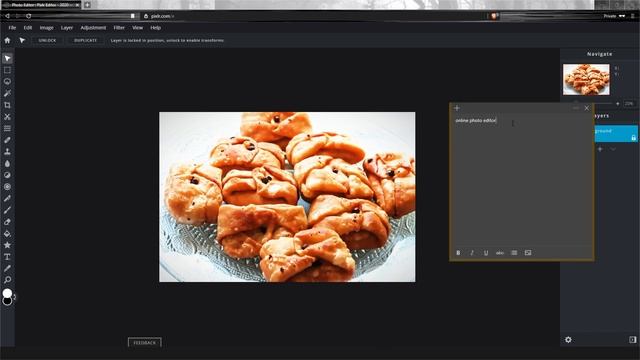Toggle strikethrough in sticky note

pyautogui.click(x=500, y=253)
